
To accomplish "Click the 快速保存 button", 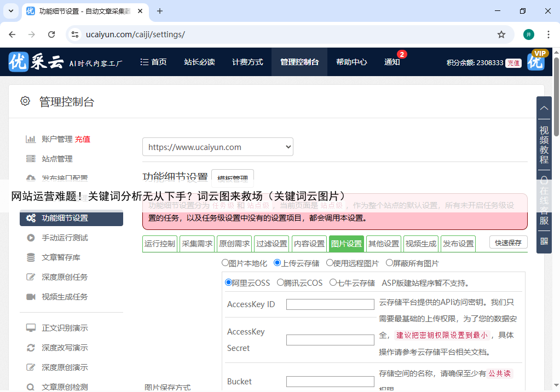I will (508, 243).
